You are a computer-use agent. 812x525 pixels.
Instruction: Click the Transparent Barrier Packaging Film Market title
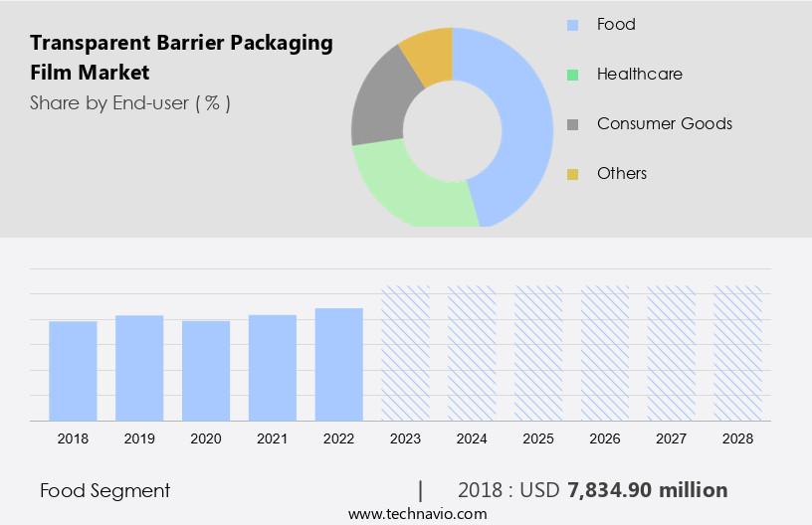pyautogui.click(x=181, y=58)
